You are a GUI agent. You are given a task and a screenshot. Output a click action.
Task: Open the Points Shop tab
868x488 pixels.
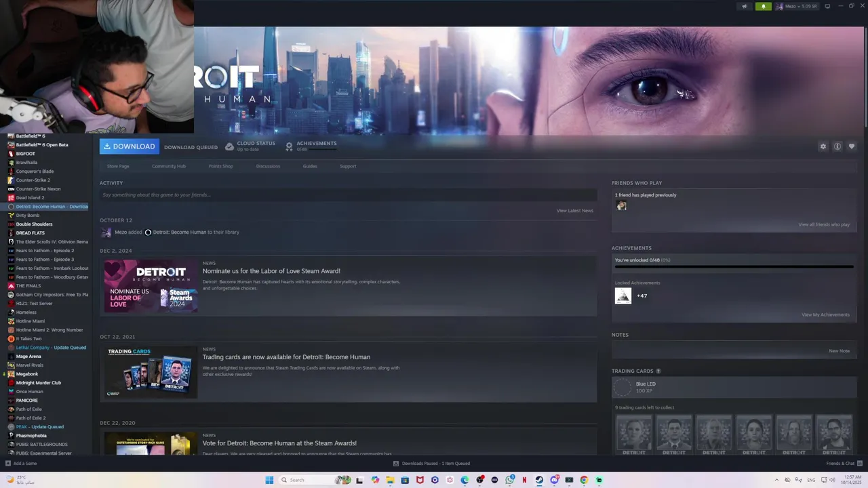coord(220,166)
